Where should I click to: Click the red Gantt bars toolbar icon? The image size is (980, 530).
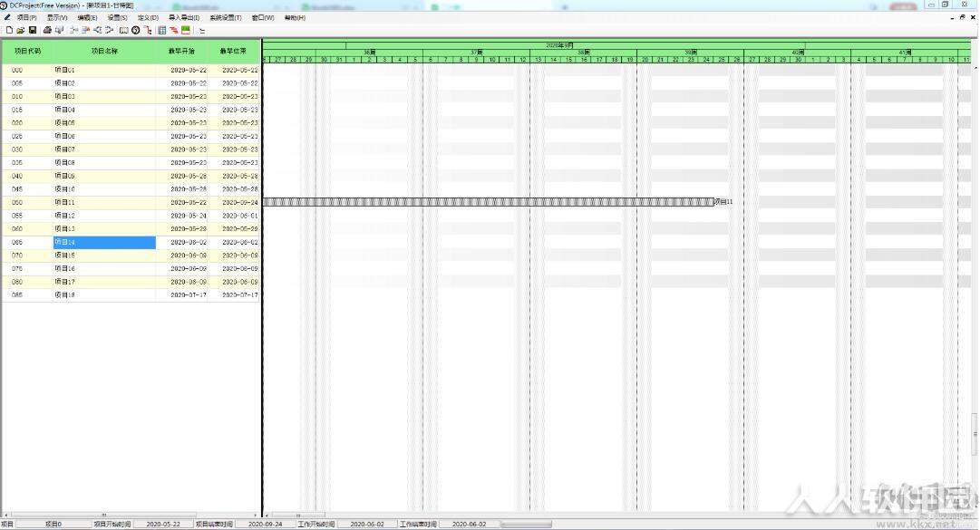(174, 30)
